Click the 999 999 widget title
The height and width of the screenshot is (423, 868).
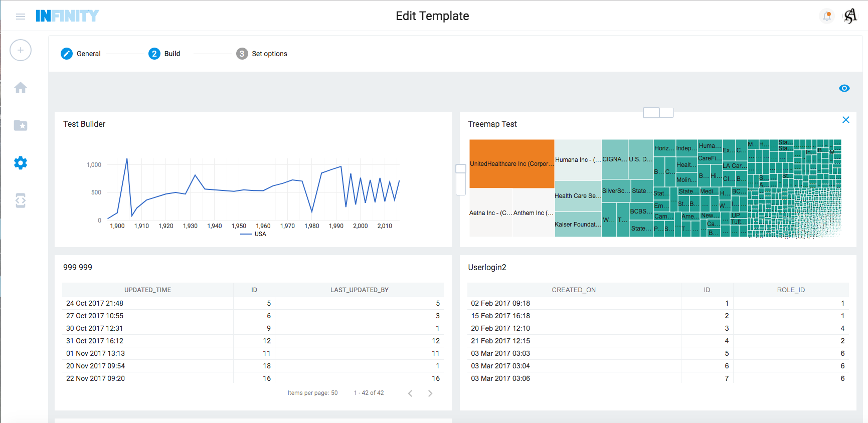(78, 267)
